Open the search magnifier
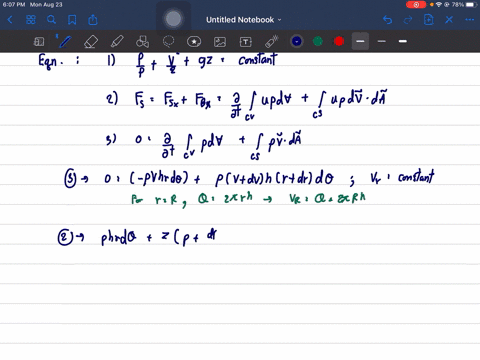Viewport: 480px width, 360px height. [51, 20]
